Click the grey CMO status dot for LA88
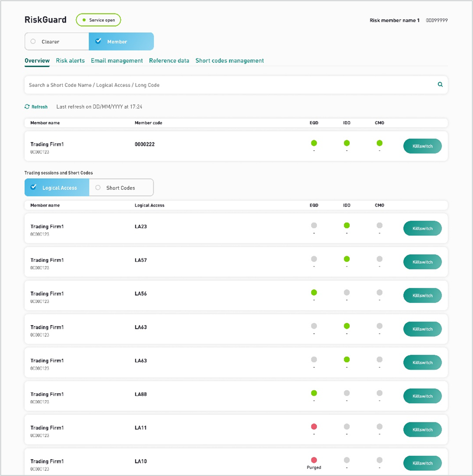This screenshot has width=473, height=476. coord(380,393)
